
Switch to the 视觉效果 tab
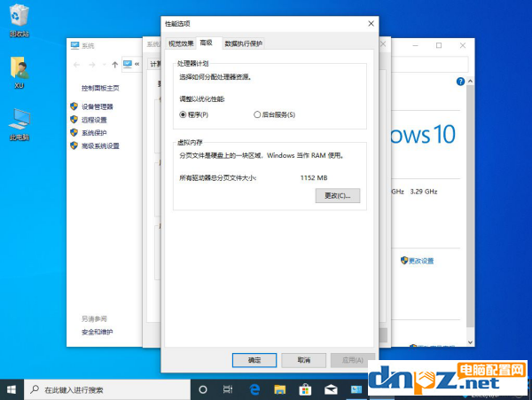coord(181,43)
